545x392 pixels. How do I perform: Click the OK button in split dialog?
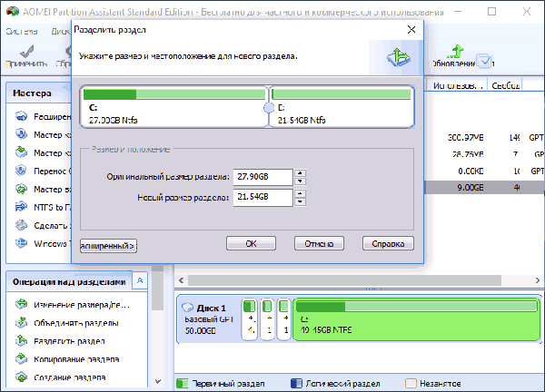tap(251, 243)
